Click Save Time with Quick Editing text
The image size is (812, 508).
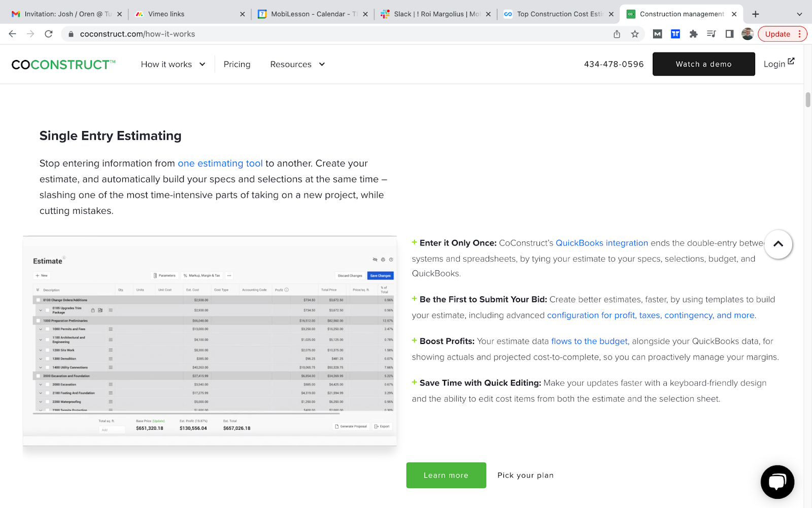point(480,383)
